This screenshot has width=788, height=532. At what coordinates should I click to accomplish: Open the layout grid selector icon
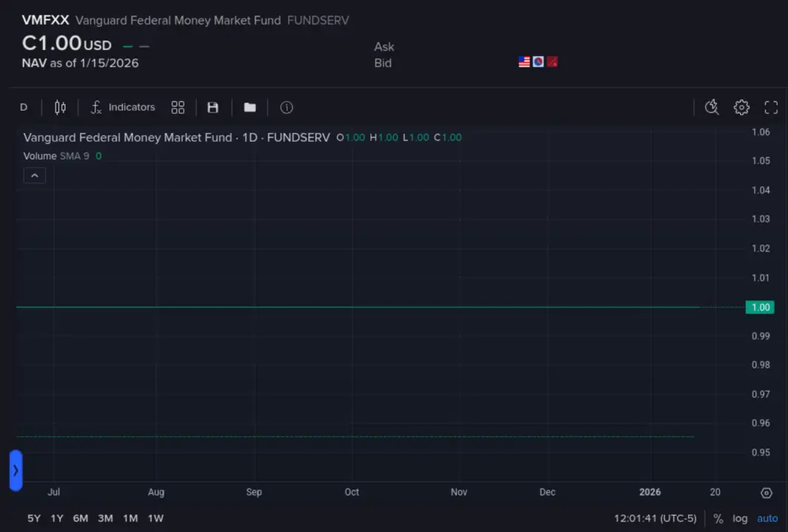pyautogui.click(x=177, y=107)
